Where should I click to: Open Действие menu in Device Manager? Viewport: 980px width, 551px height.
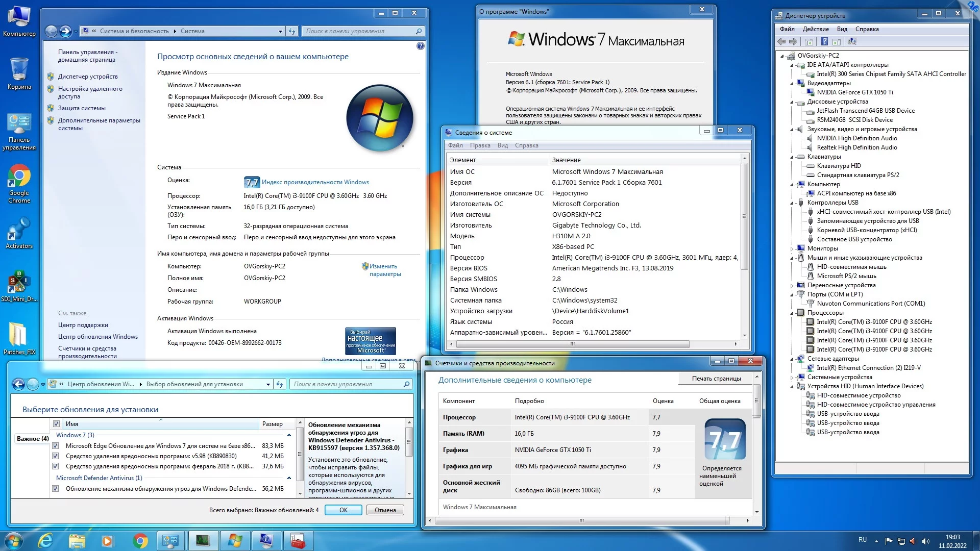click(815, 29)
